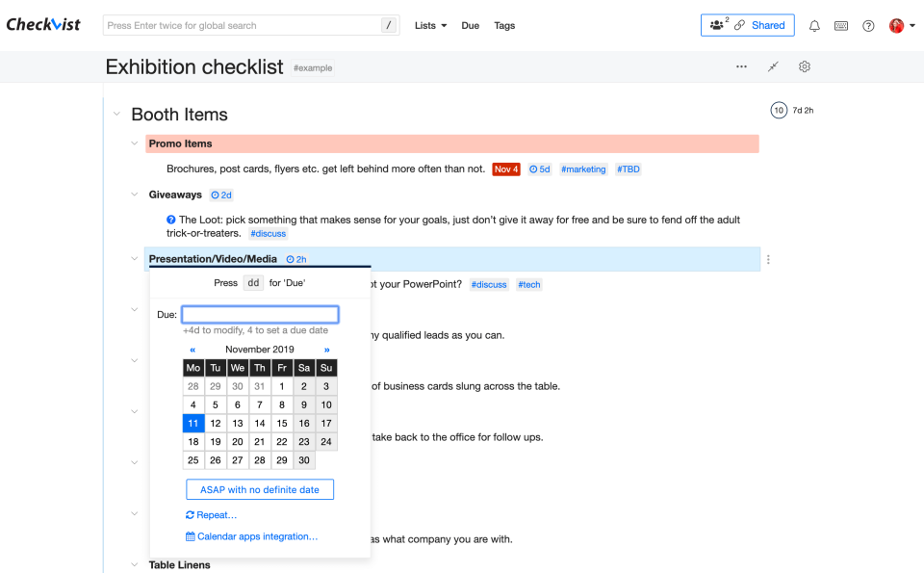This screenshot has width=924, height=573.
Task: Open keyboard shortcuts icon
Action: point(841,26)
